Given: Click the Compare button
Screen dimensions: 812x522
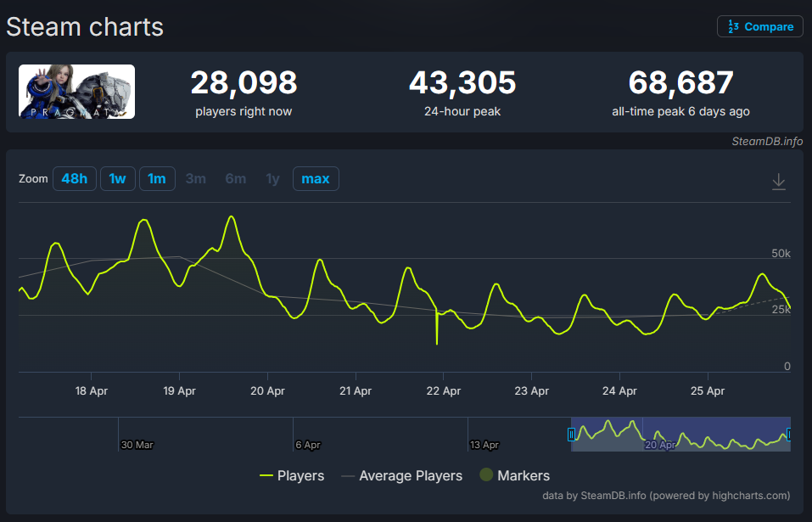Looking at the screenshot, I should point(759,26).
